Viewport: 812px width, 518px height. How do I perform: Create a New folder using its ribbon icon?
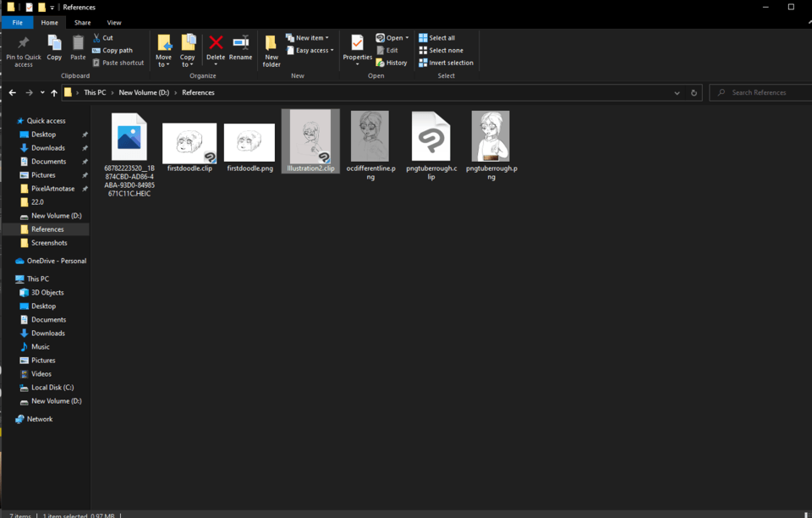point(271,47)
